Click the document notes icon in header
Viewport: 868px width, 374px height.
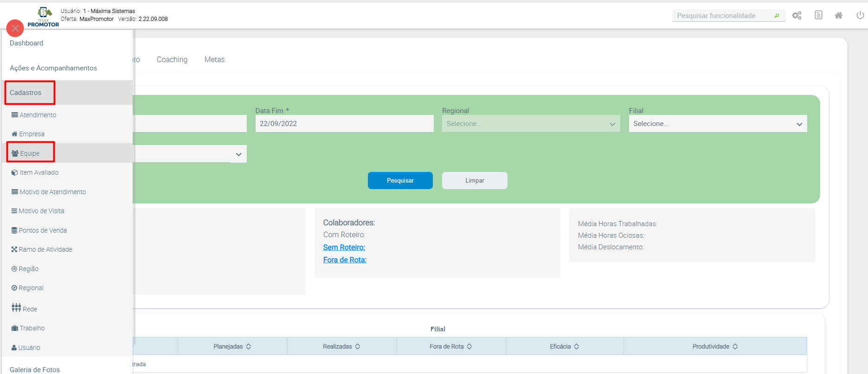(x=818, y=15)
